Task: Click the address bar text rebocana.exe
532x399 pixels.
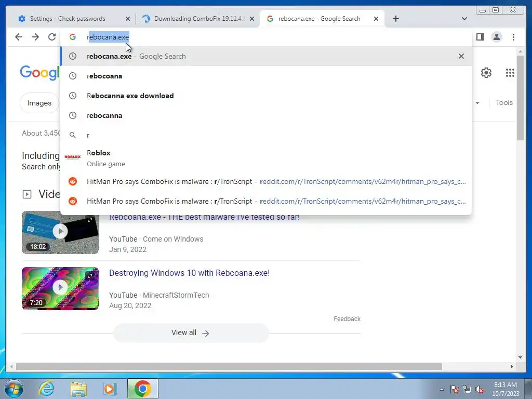Action: (x=108, y=37)
